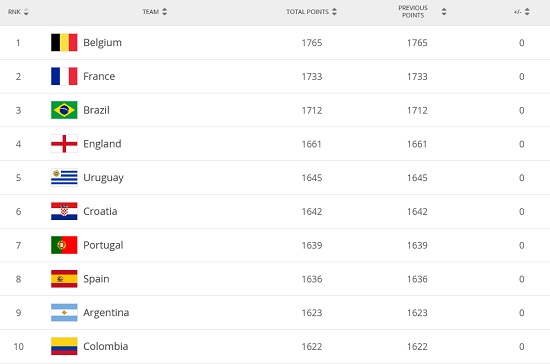
Task: Click the England flag icon
Action: click(x=64, y=144)
